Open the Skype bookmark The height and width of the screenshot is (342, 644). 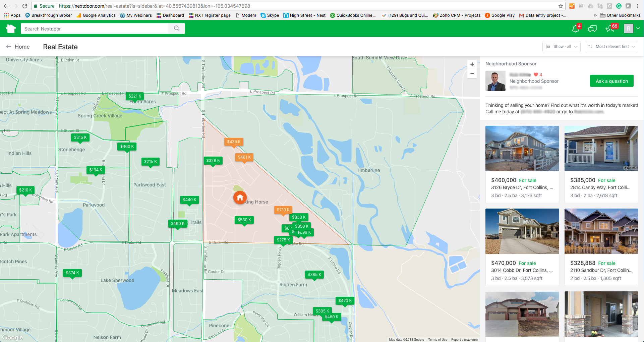pos(270,15)
